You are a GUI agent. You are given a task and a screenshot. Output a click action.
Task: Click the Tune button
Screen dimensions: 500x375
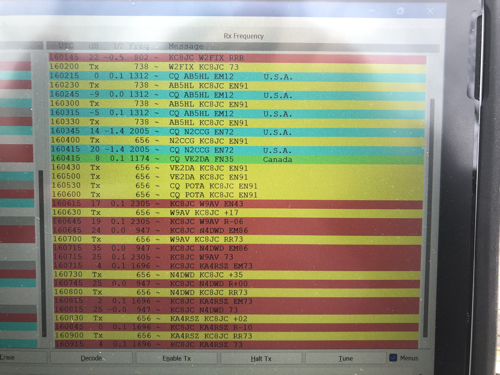coord(345,359)
